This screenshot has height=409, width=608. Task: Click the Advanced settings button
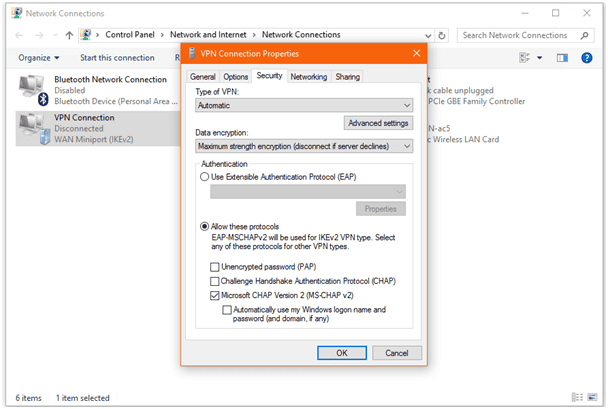378,123
